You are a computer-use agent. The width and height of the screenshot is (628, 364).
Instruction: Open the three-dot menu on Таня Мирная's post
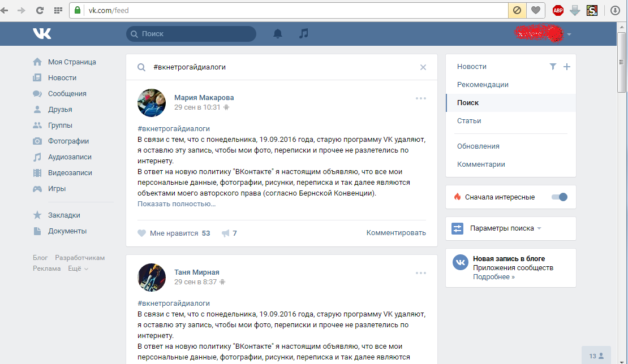421,273
